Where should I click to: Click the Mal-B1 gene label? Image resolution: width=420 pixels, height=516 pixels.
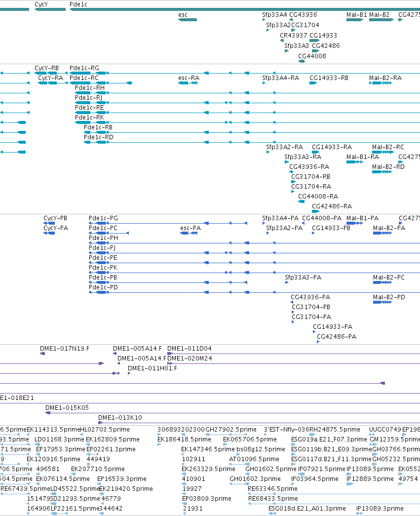pyautogui.click(x=356, y=15)
